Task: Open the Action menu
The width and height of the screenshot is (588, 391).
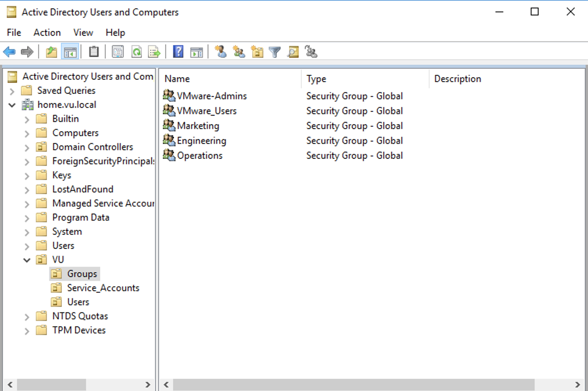Action: 47,33
